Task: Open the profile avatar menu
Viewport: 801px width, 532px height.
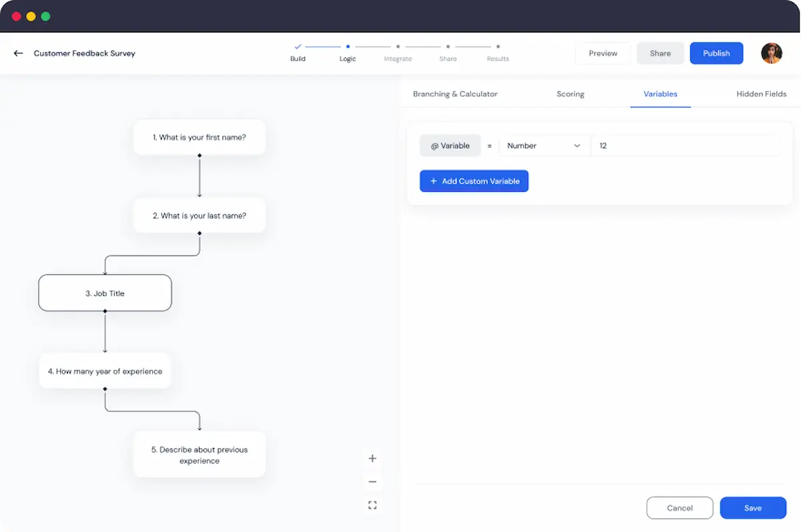Action: click(x=771, y=53)
